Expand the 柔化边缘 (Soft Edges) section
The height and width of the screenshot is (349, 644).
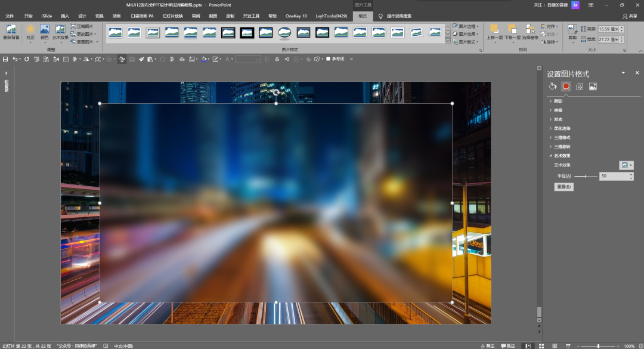pyautogui.click(x=562, y=128)
